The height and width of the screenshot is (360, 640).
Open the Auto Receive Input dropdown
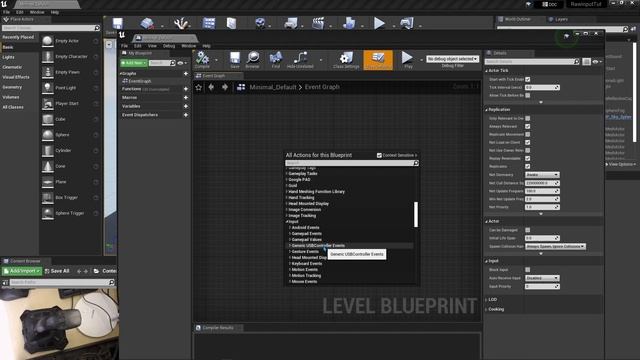[542, 278]
